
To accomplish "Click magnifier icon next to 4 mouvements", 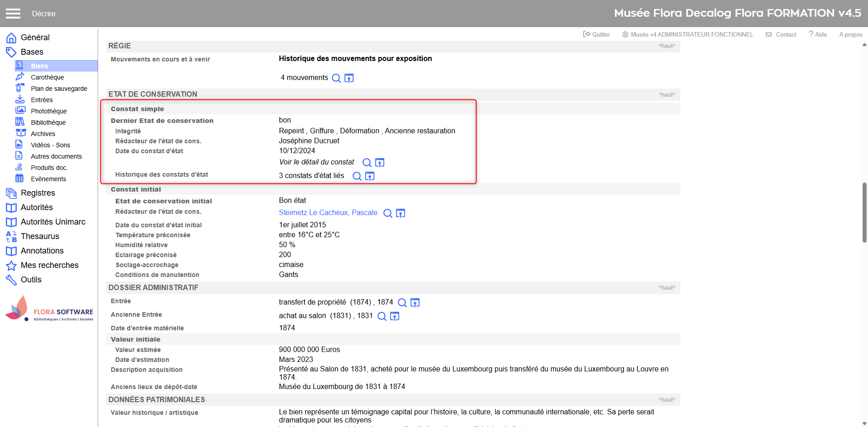I will tap(336, 78).
